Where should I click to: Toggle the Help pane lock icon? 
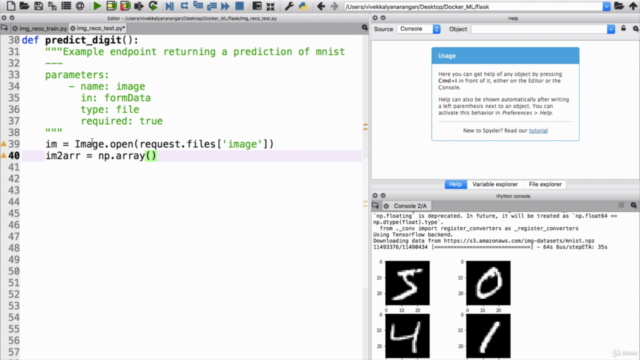(x=623, y=29)
